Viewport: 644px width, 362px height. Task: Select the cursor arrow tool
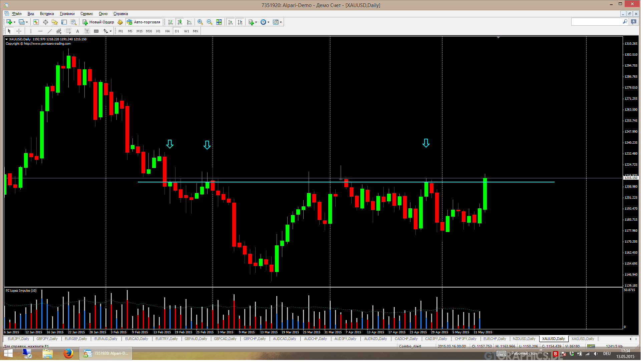coord(9,31)
